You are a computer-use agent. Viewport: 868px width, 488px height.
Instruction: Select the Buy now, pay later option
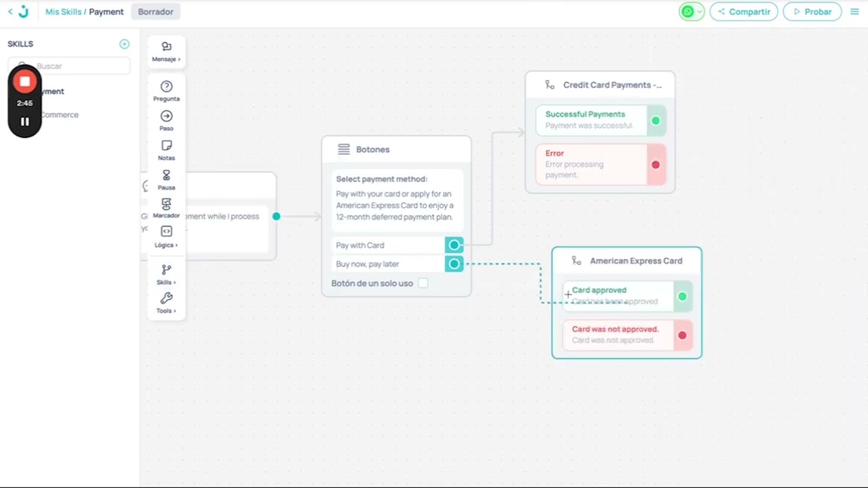(x=389, y=264)
